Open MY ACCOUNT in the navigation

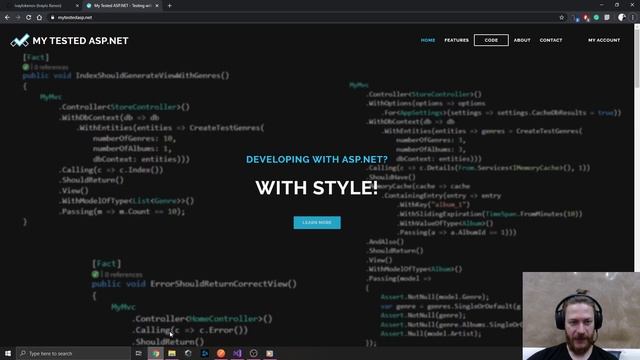[x=604, y=40]
